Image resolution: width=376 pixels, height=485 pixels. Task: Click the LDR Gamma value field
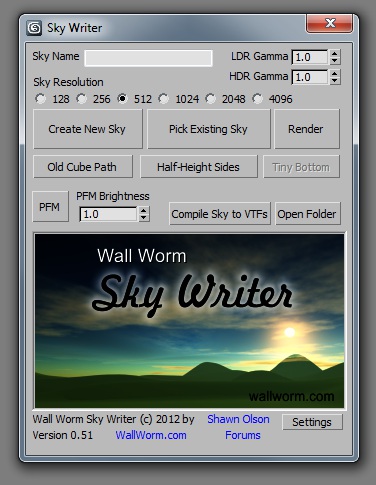(309, 57)
